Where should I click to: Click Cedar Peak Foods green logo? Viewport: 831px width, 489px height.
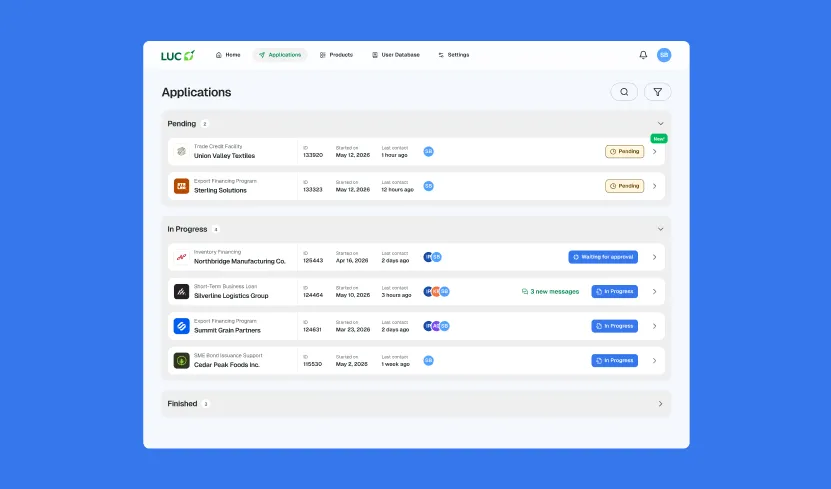[x=181, y=361]
